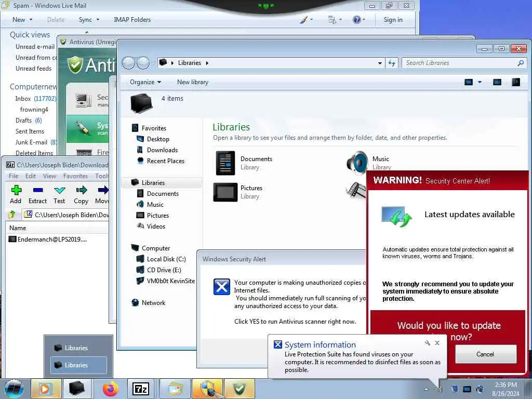Refresh the Libraries address bar
This screenshot has height=399, width=532.
(x=392, y=63)
